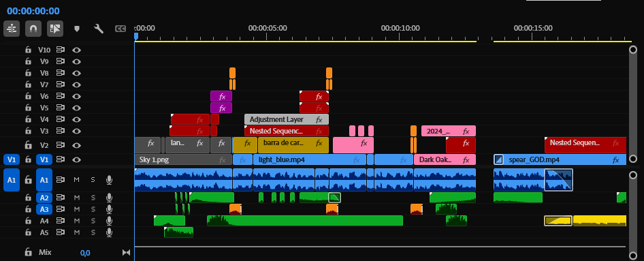Toggle V1 track targeting

point(44,159)
